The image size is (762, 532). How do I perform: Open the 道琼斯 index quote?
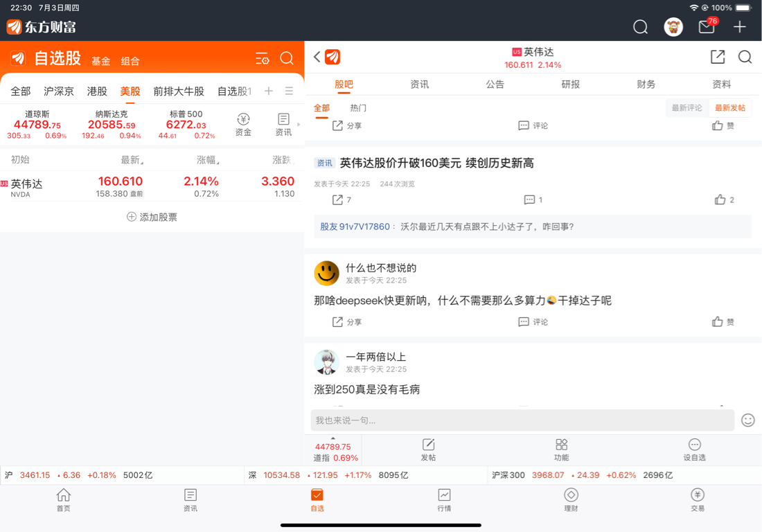(37, 125)
